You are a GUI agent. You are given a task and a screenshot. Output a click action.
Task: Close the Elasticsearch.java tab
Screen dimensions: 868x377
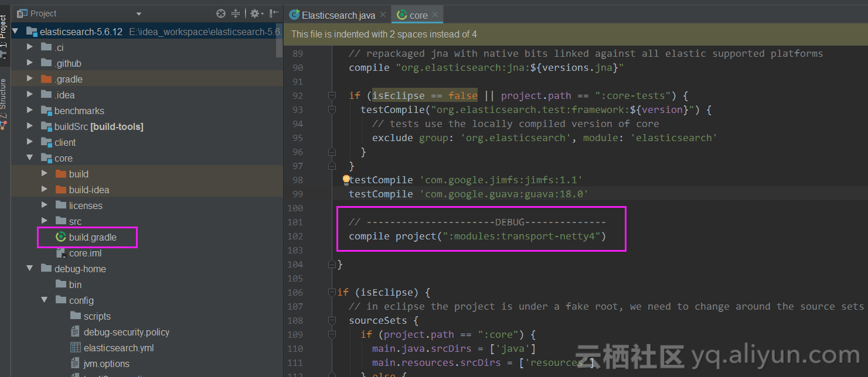(383, 15)
